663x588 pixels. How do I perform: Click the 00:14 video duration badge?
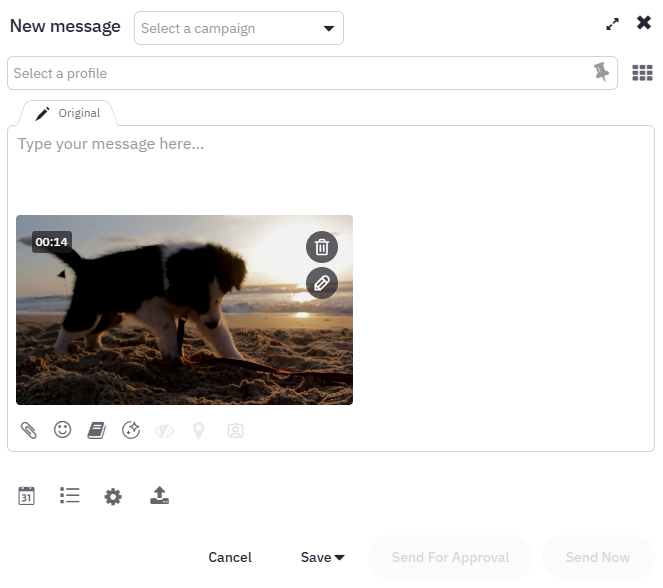52,242
